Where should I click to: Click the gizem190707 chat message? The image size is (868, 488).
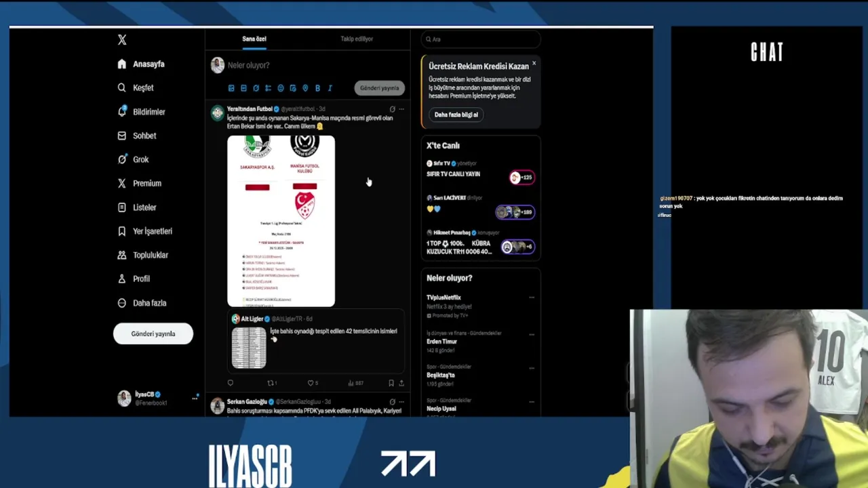[x=751, y=202]
